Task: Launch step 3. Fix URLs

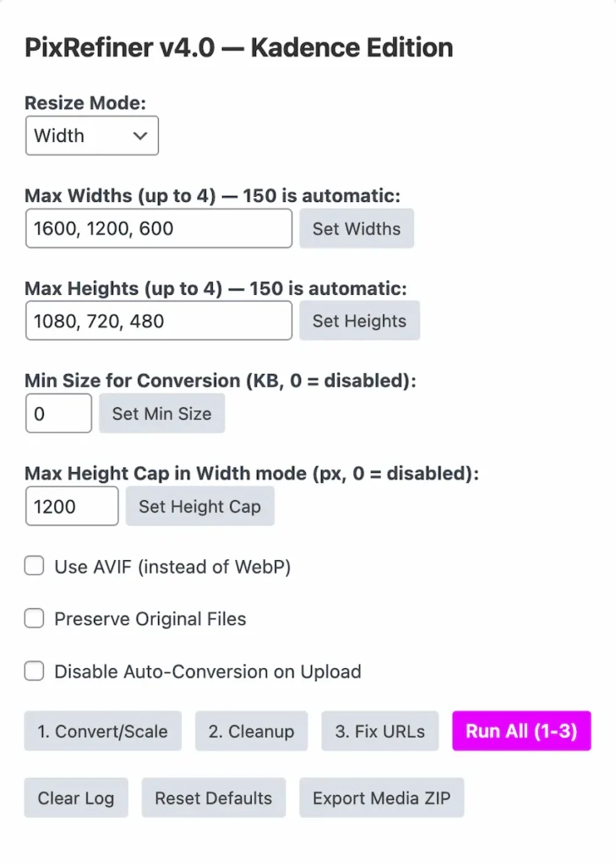Action: tap(379, 732)
